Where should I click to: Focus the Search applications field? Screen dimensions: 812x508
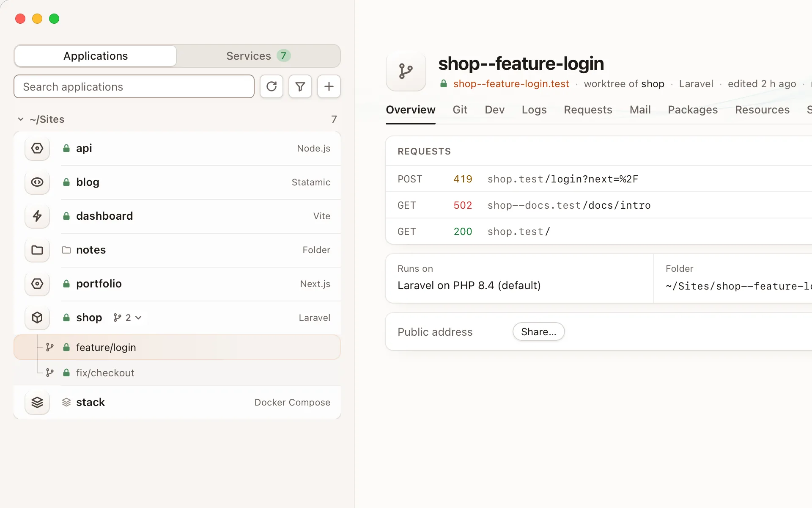[x=134, y=86]
